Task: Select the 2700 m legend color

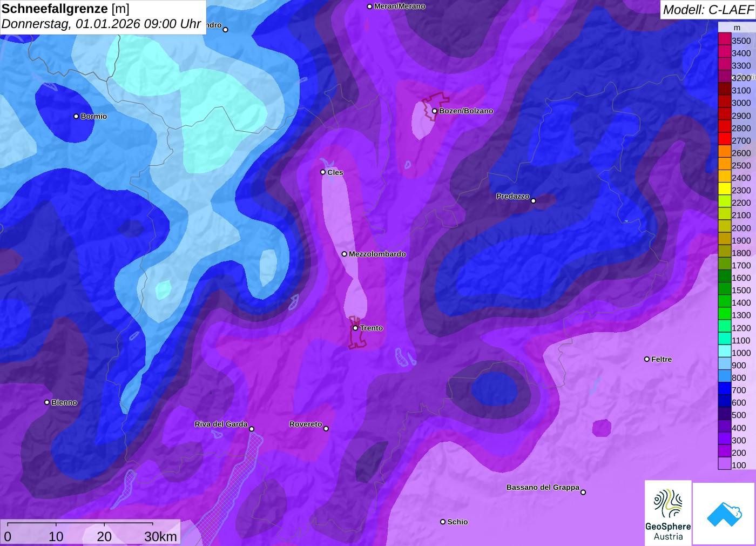Action: 725,139
